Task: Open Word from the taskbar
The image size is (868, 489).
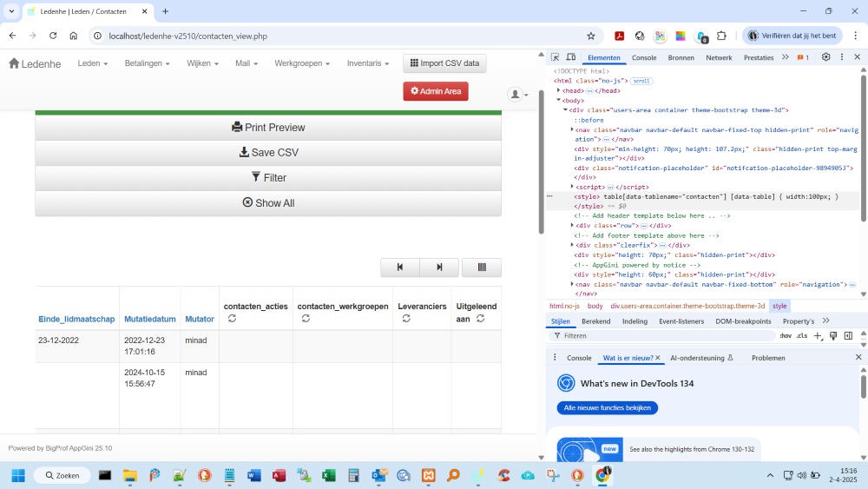Action: (x=254, y=475)
